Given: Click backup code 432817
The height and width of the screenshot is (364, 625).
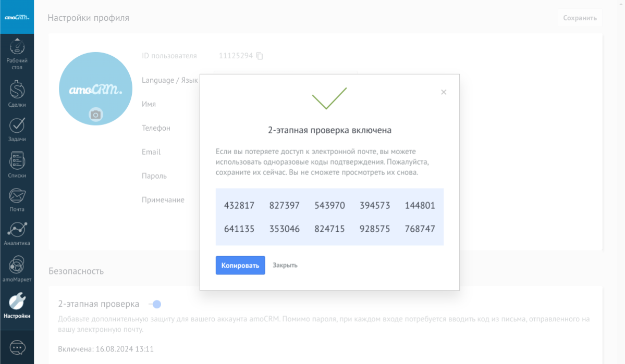Looking at the screenshot, I should coord(239,205).
